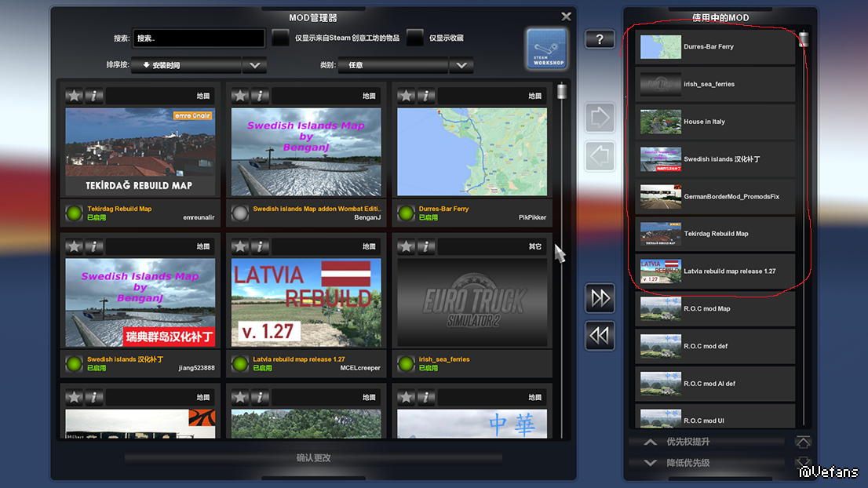Open info for Durres-Bar Ferry mod card
Screen dimensions: 868x488
425,96
